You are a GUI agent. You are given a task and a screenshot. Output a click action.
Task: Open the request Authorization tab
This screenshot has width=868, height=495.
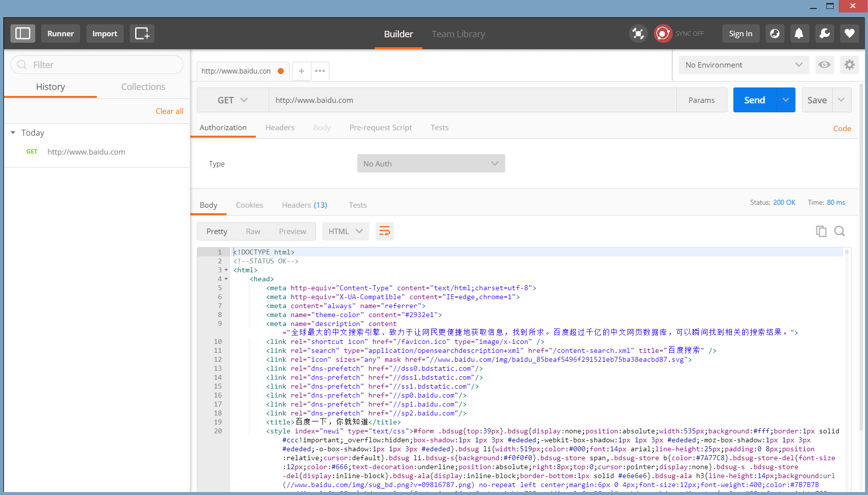223,128
